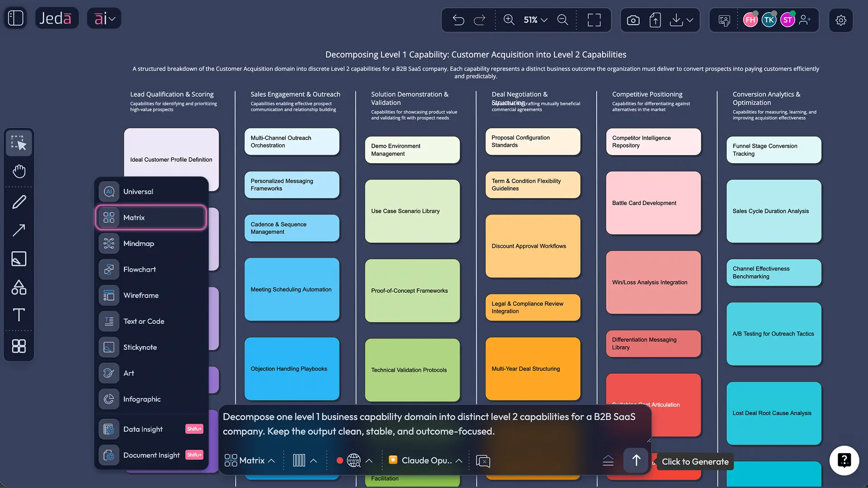Toggle web access on the prompt bar

tap(354, 460)
